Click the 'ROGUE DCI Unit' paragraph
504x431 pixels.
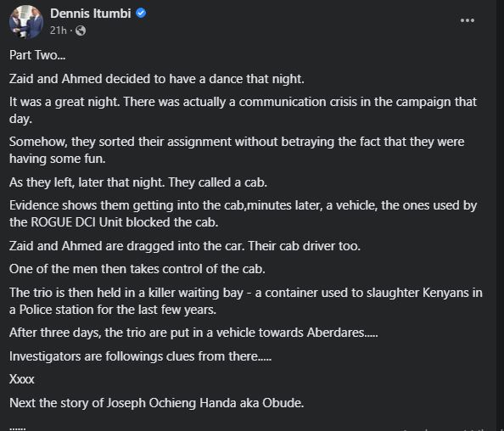click(243, 214)
